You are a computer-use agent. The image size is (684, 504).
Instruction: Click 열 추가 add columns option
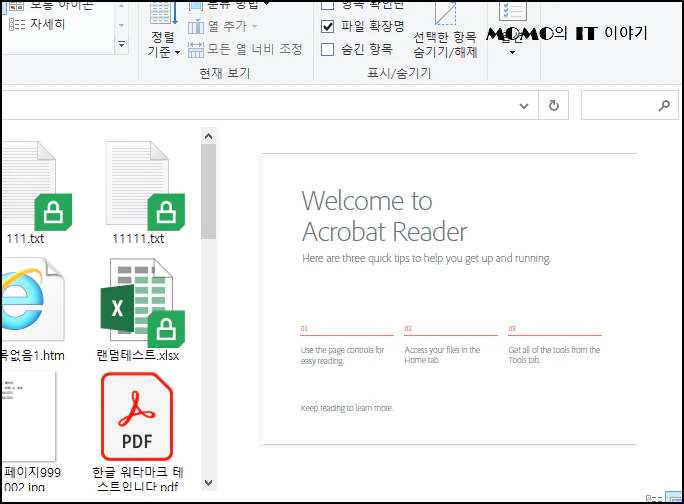tap(222, 26)
